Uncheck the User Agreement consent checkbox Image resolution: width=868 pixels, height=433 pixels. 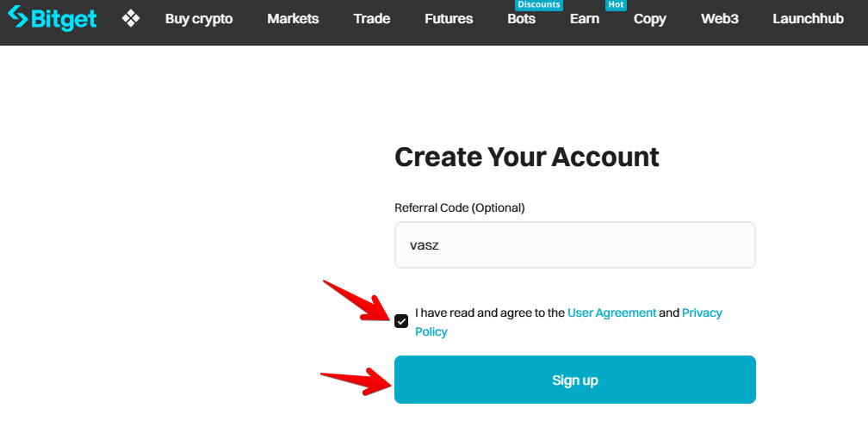click(401, 321)
